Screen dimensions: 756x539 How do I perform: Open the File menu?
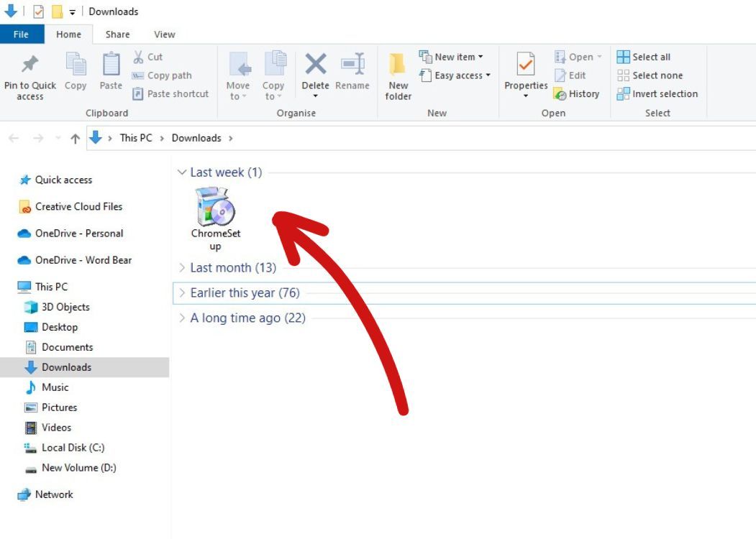pos(21,34)
